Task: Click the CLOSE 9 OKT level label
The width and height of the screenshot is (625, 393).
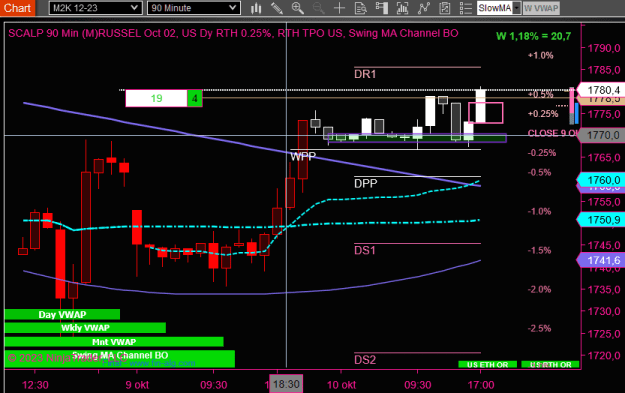Action: coord(553,133)
